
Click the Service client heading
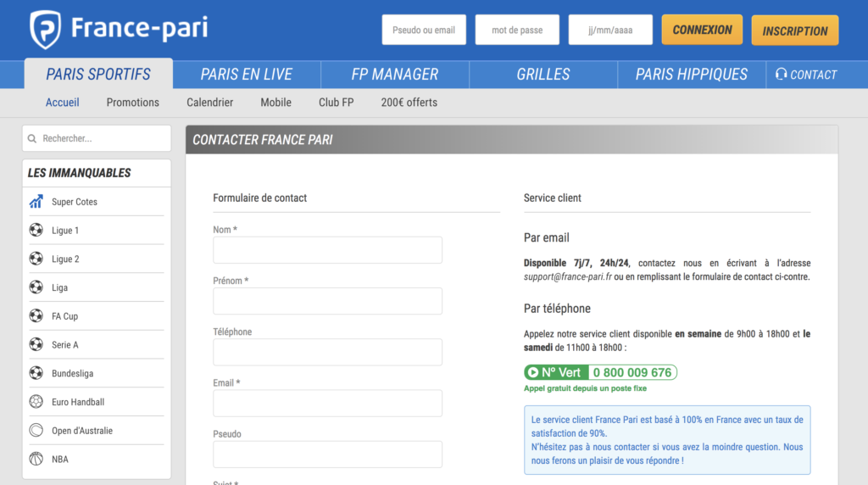click(x=553, y=198)
